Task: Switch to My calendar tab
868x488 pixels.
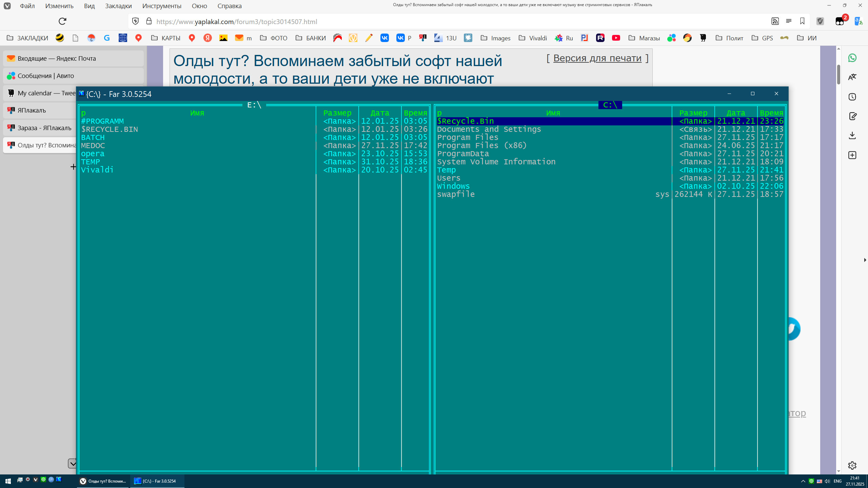Action: pos(40,93)
